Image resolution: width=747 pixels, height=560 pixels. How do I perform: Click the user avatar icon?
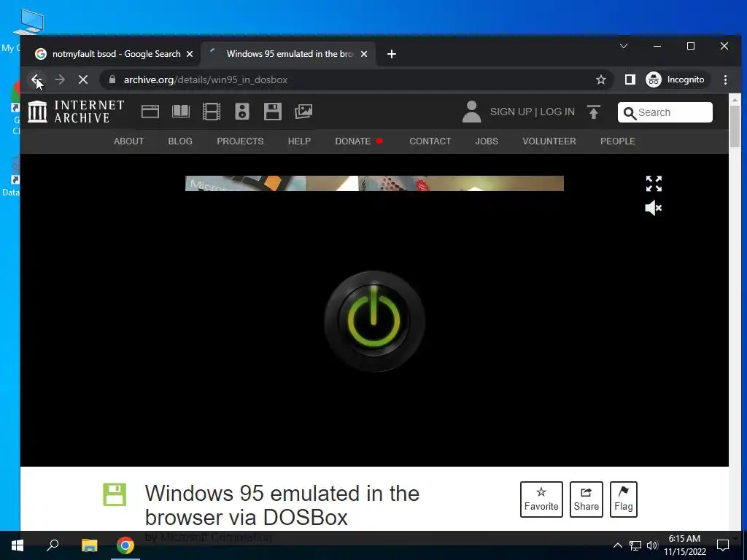[x=472, y=112]
